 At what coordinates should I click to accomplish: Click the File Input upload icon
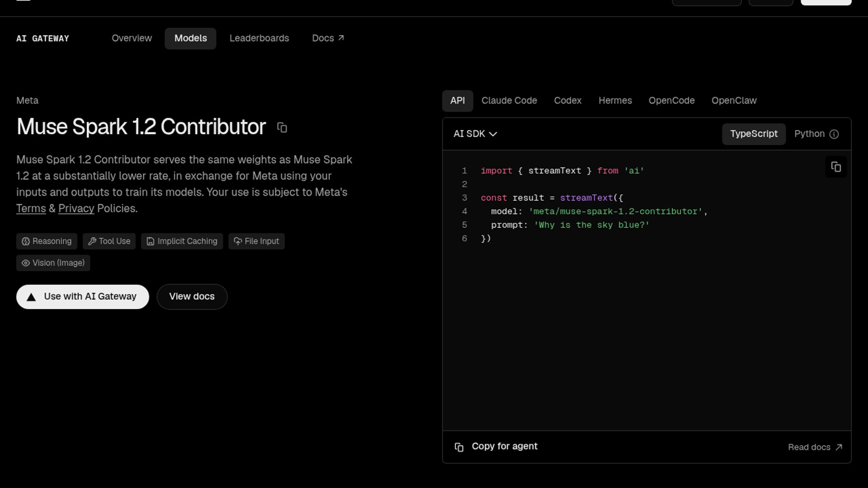click(238, 241)
